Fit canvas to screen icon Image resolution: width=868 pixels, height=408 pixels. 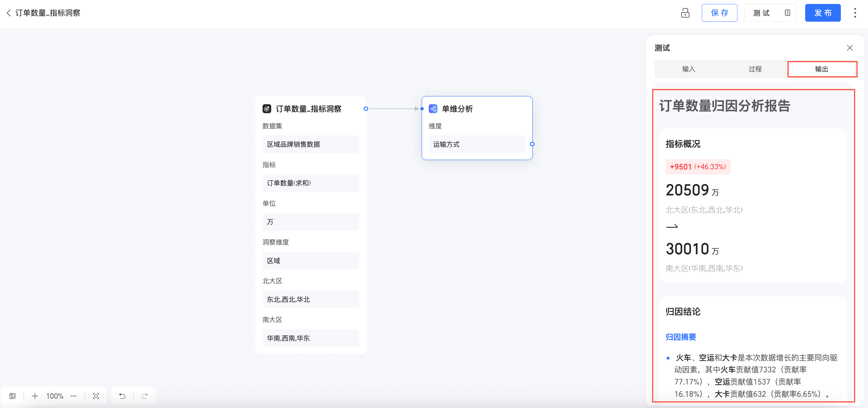(x=96, y=396)
